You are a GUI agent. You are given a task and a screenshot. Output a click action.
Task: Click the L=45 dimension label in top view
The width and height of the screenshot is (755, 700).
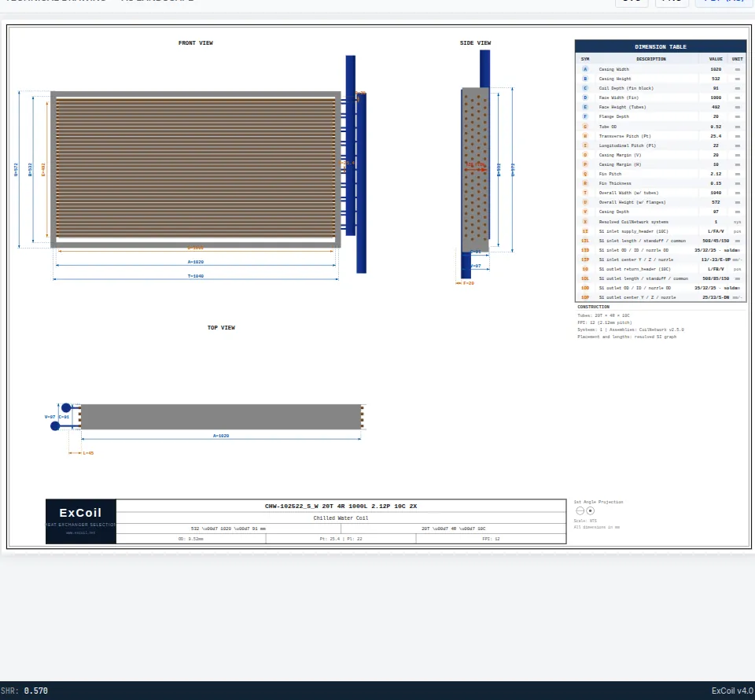(x=88, y=453)
